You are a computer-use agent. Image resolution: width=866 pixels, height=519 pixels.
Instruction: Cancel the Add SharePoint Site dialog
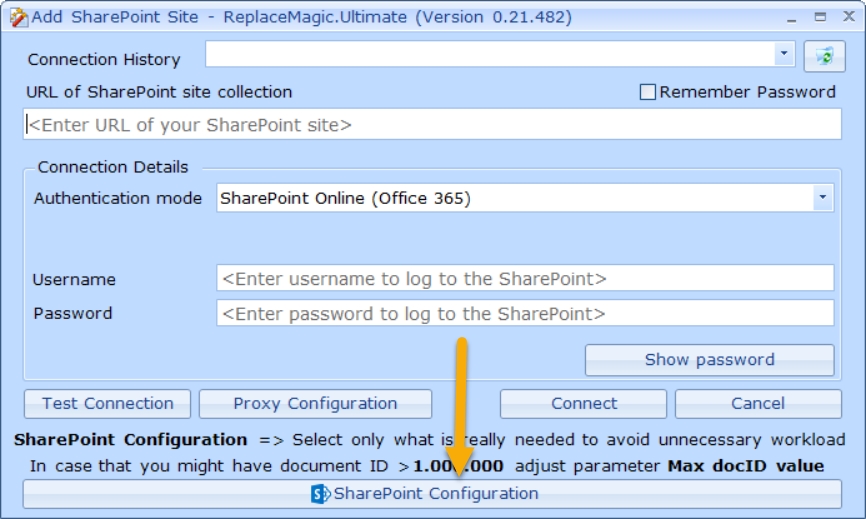coord(758,404)
